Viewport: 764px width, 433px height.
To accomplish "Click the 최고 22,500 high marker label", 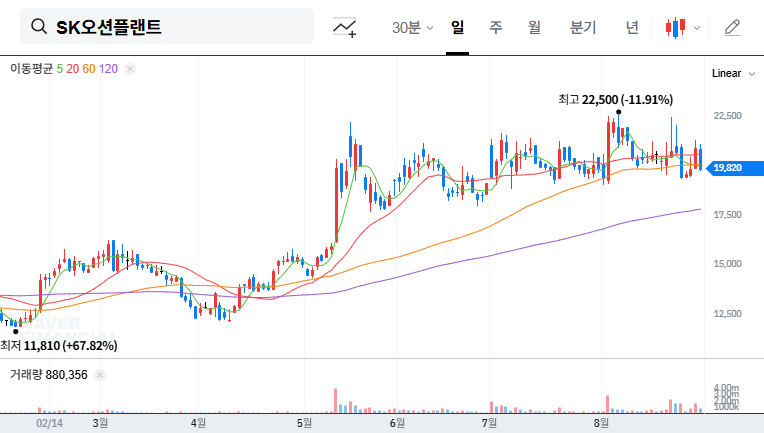I will coord(615,100).
